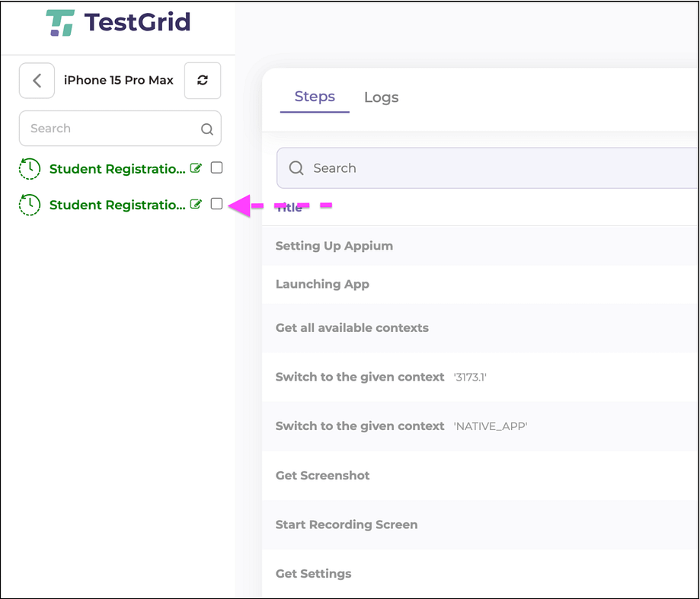This screenshot has height=599, width=700.
Task: Check the first Student Registration checkbox
Action: tap(216, 167)
